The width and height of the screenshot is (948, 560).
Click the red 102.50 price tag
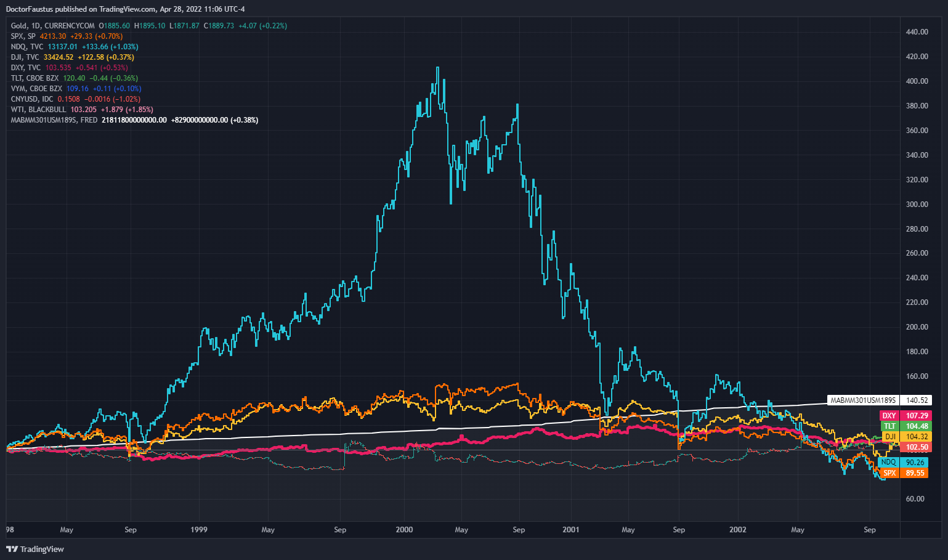(916, 447)
